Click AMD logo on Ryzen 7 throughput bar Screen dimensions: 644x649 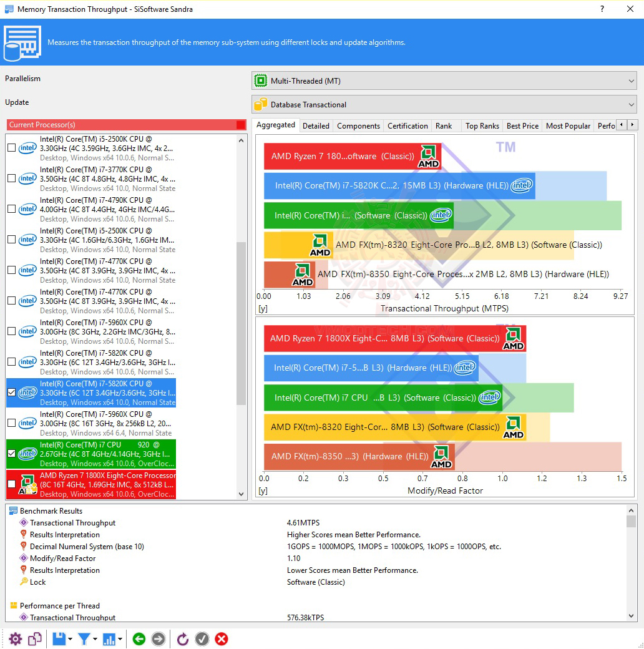428,156
